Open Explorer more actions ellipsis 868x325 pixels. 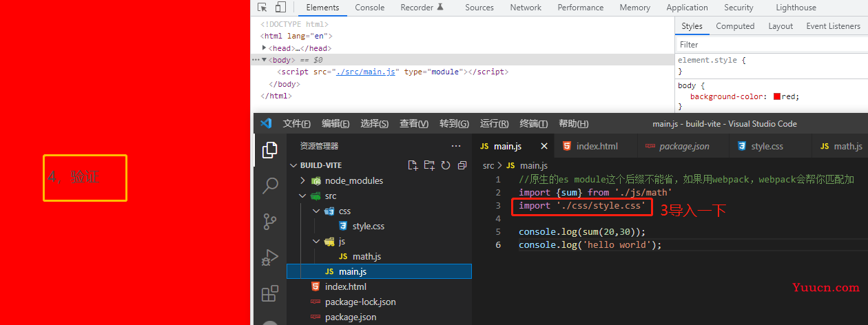456,146
